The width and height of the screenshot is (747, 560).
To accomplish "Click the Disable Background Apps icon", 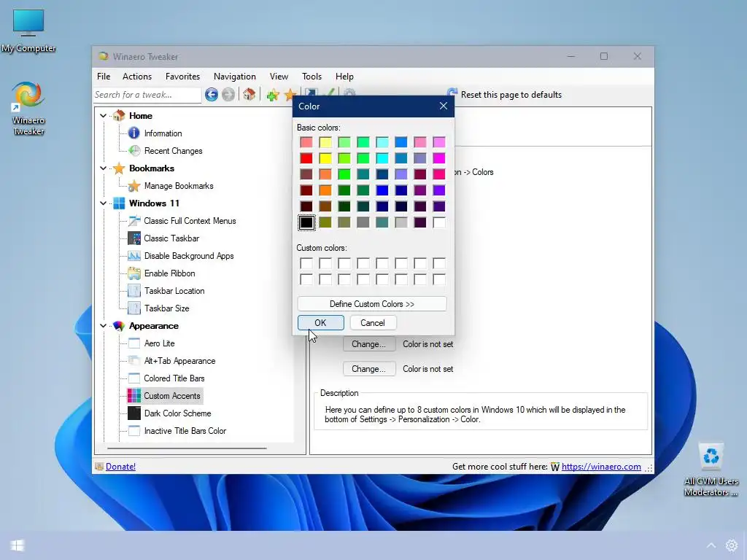I will tap(134, 256).
